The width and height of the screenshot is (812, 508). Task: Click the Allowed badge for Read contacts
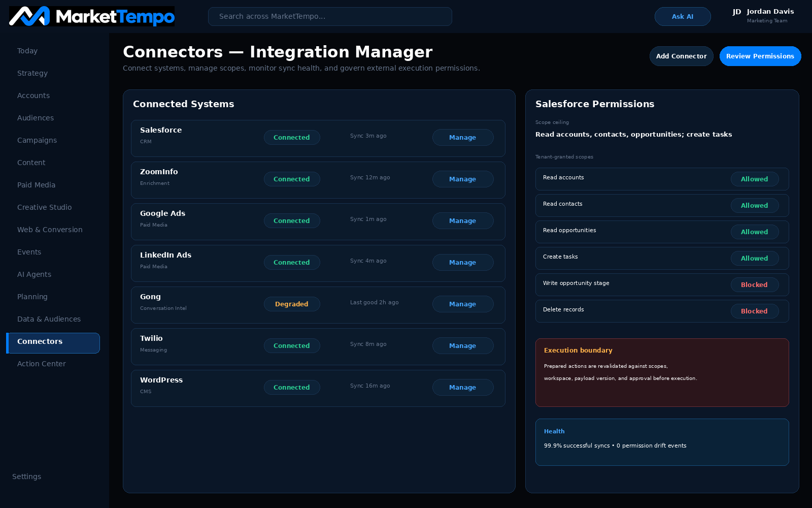tap(755, 205)
